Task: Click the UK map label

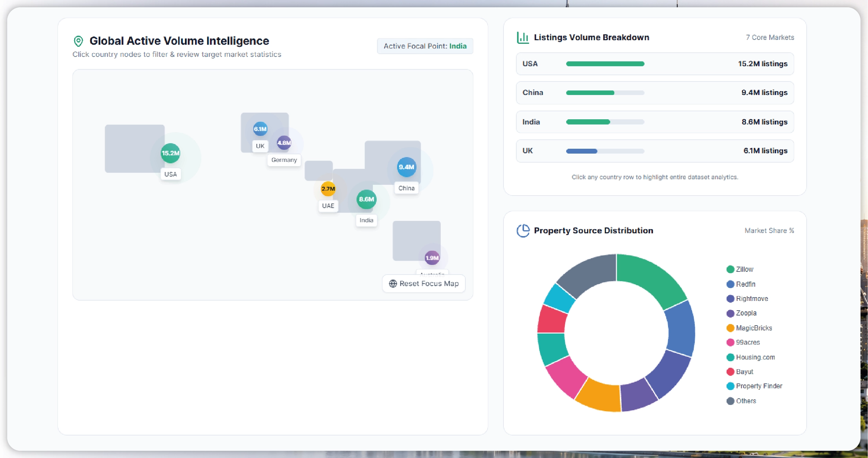Action: coord(260,146)
